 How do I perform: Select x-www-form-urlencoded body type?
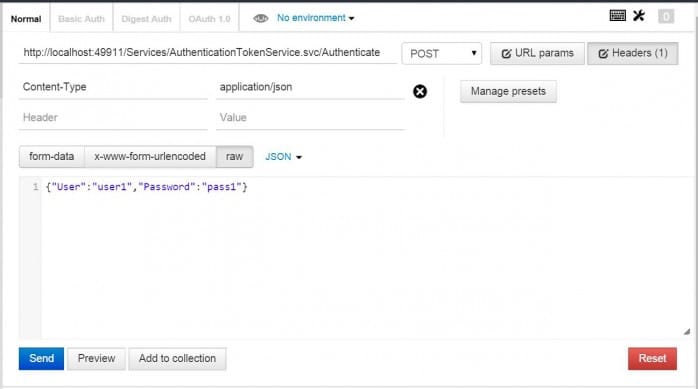[x=150, y=157]
